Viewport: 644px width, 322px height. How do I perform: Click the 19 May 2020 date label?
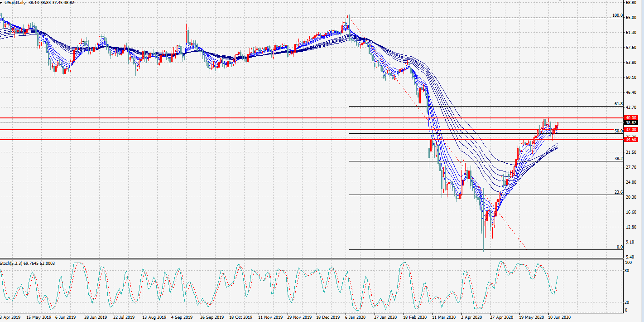click(x=532, y=317)
